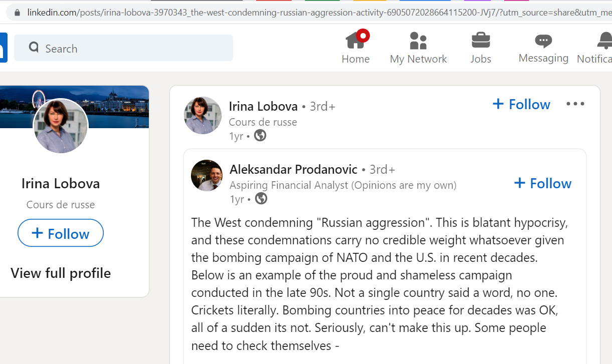
Task: Click the padlock site info icon
Action: pos(18,12)
